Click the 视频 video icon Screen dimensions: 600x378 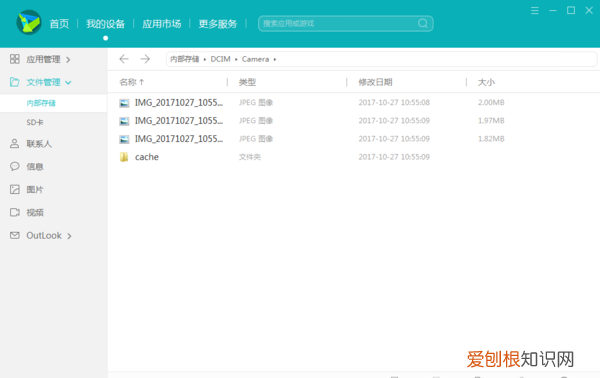pos(15,212)
